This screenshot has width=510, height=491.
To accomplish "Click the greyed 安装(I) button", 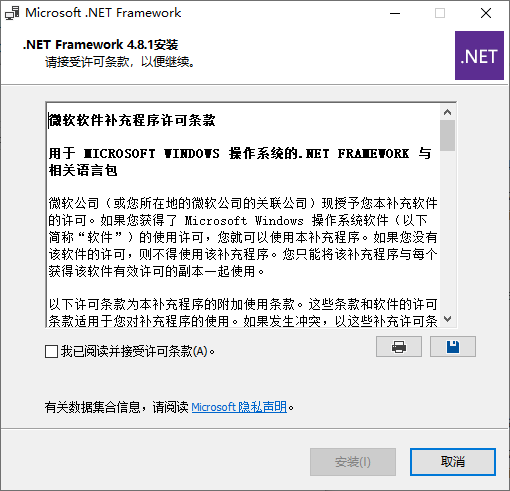I will coord(353,462).
